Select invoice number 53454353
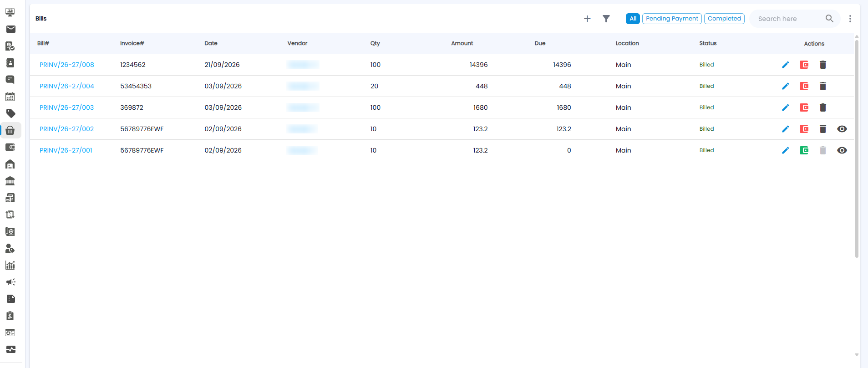This screenshot has height=368, width=868. coord(136,86)
